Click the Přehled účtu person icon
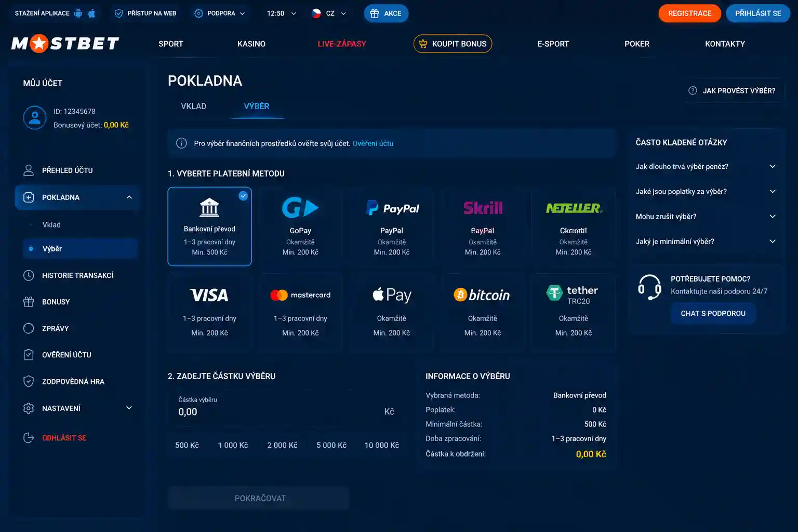The width and height of the screenshot is (798, 532). 29,170
